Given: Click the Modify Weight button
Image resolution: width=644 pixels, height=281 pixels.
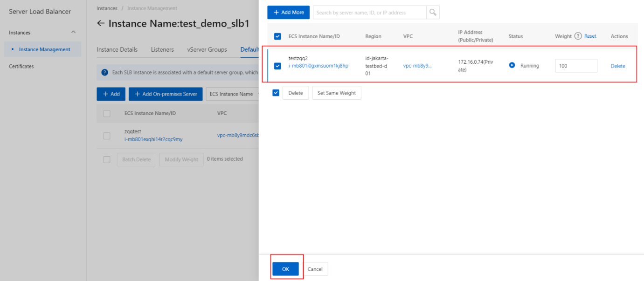Looking at the screenshot, I should (x=181, y=159).
